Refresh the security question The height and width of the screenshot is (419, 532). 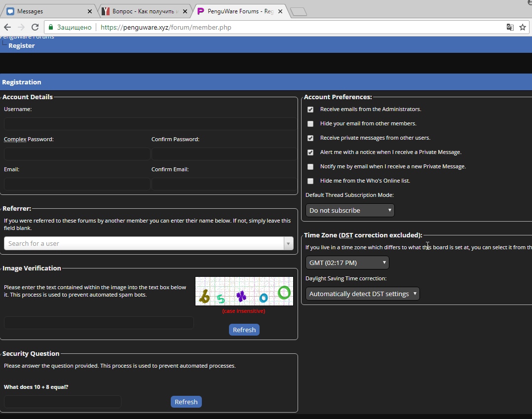tap(186, 402)
